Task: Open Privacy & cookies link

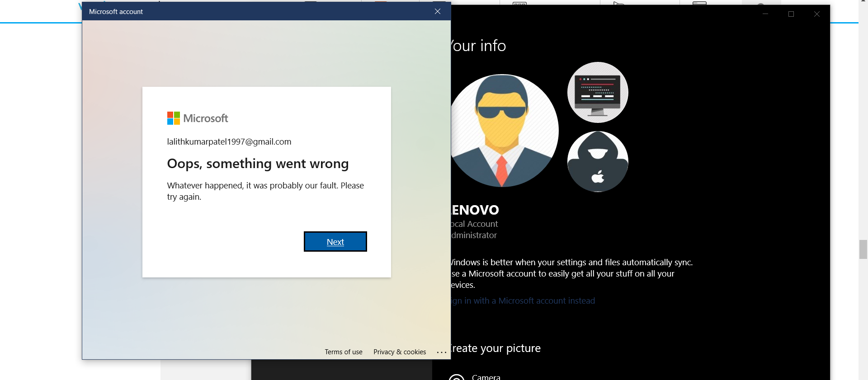Action: (x=400, y=352)
